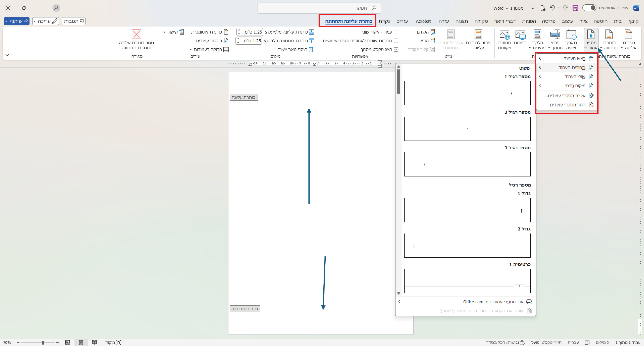The image size is (644, 354).
Task: Click the Share button
Action: click(x=17, y=21)
